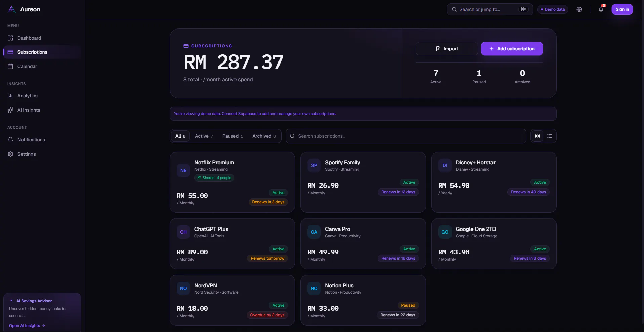Viewport: 644px width, 332px height.
Task: Open the NordVPN card title
Action: [205, 285]
